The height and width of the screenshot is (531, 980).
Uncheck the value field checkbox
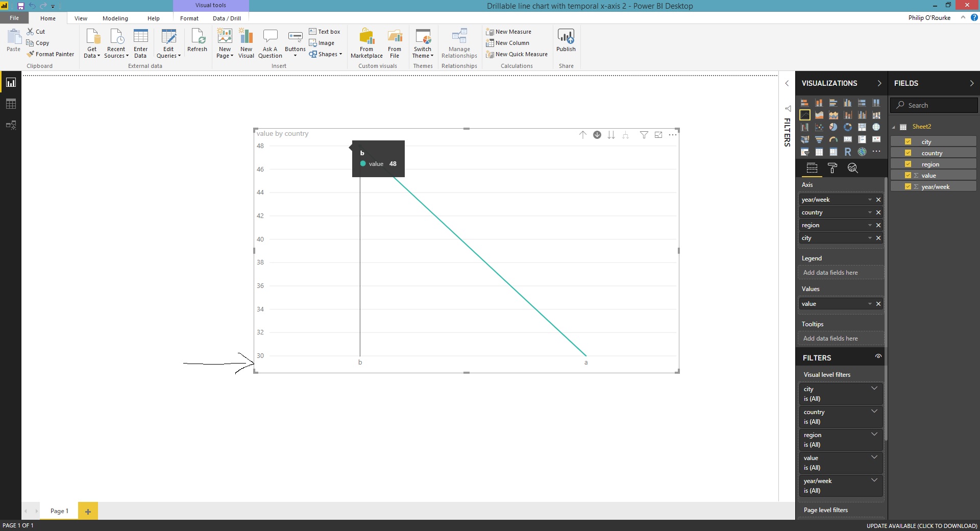coord(908,176)
